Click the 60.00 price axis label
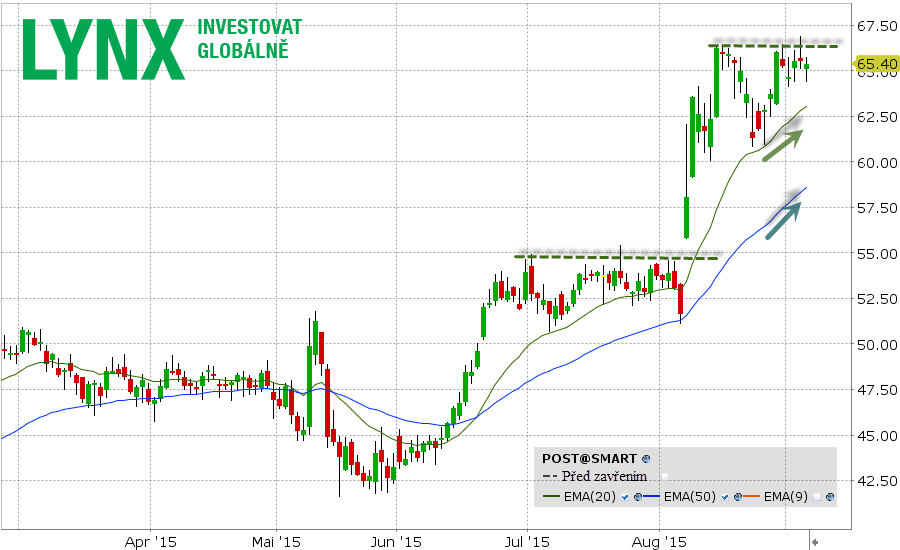The height and width of the screenshot is (550, 900). tap(876, 163)
